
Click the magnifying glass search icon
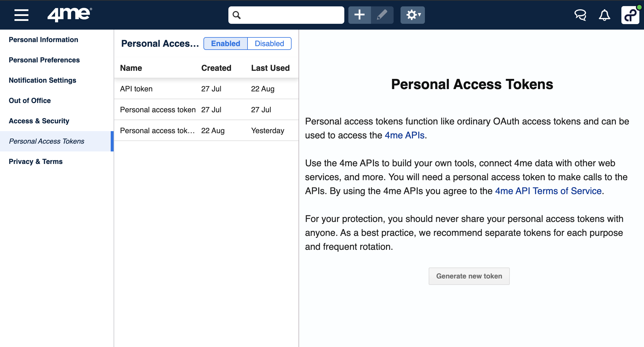pos(237,15)
